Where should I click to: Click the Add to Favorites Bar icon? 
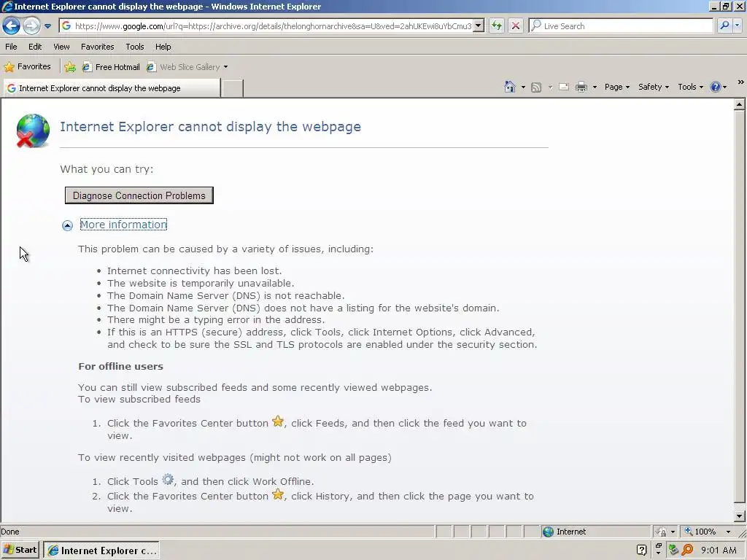pos(70,66)
